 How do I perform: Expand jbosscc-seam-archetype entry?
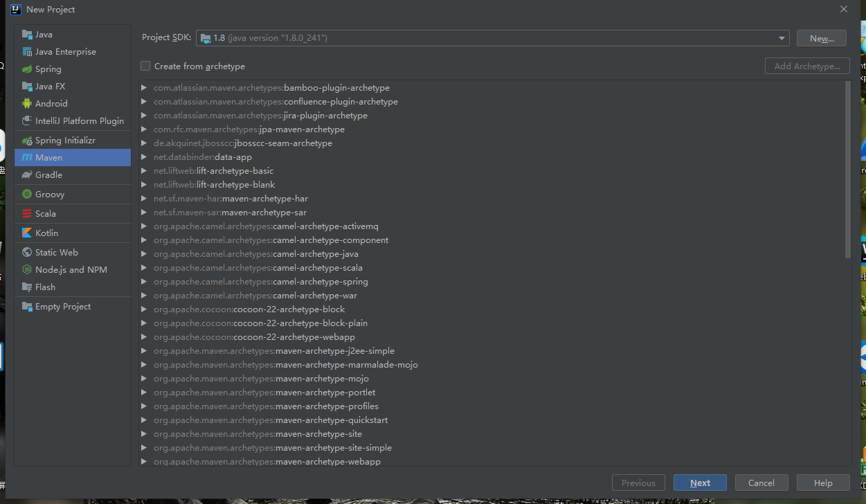point(144,143)
